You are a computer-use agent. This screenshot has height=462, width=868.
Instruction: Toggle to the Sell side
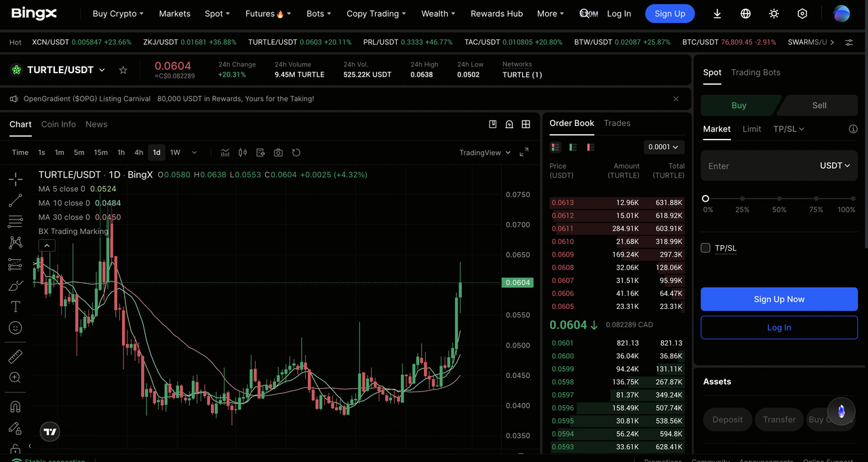tap(819, 105)
